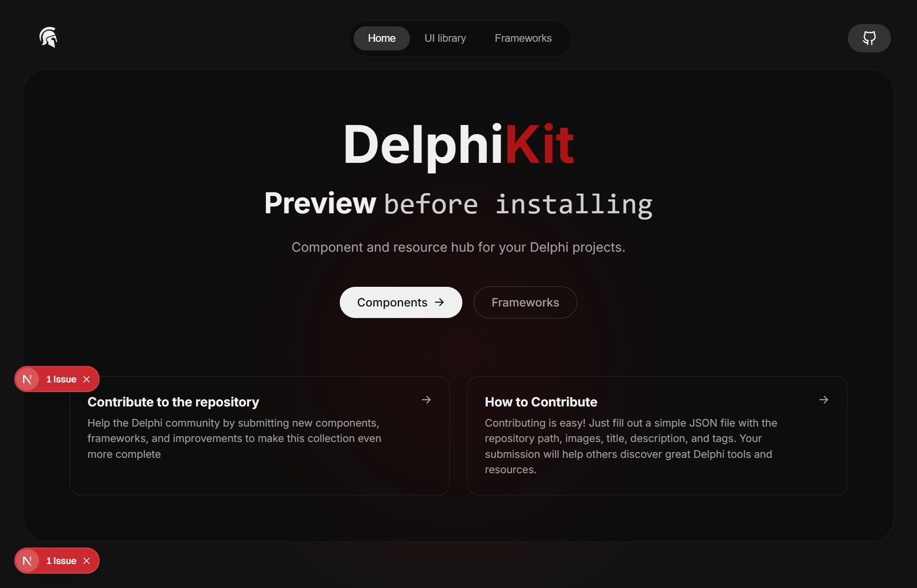Close the issue badge overlapping the Contribute card

(x=87, y=379)
